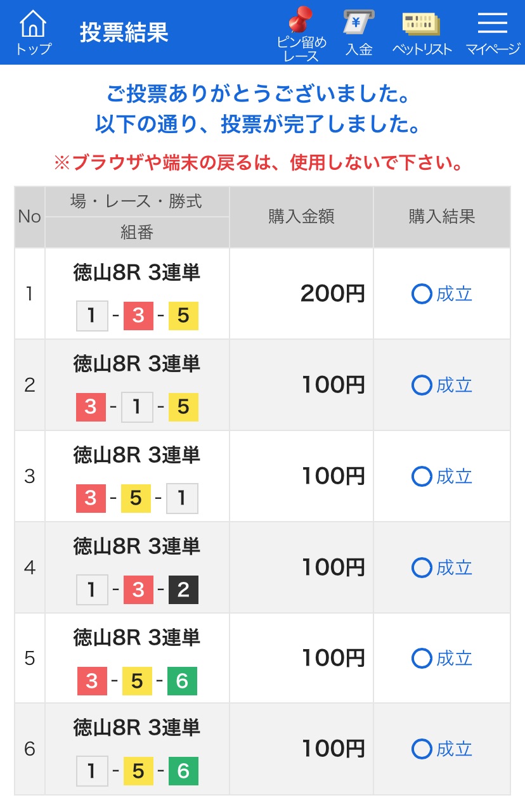Open the ベットリスト bet list

pyautogui.click(x=422, y=33)
